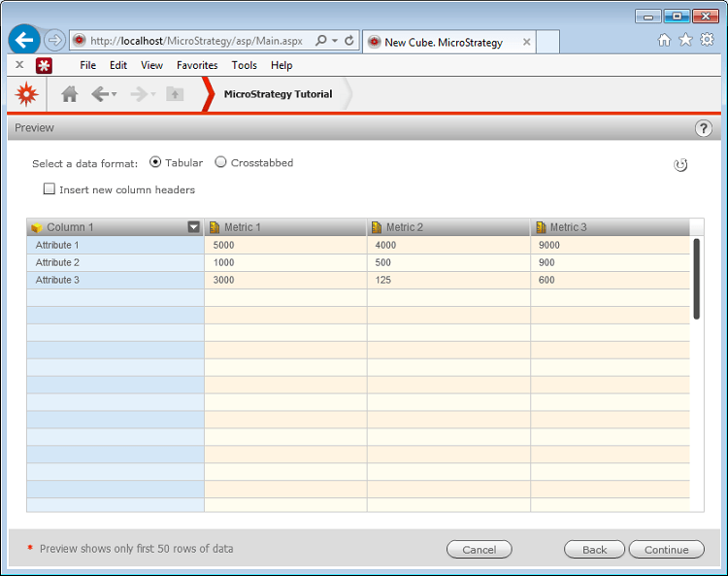
Task: Open the Favorites menu
Action: (197, 65)
